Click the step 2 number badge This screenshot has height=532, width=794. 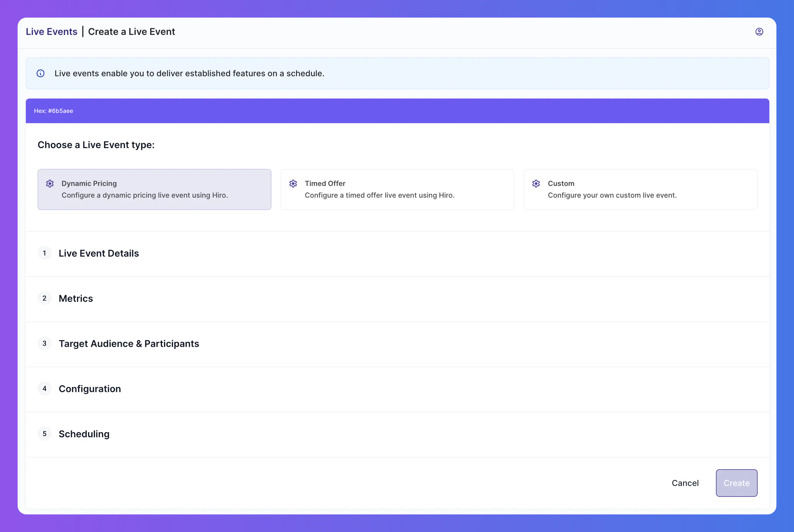click(45, 298)
